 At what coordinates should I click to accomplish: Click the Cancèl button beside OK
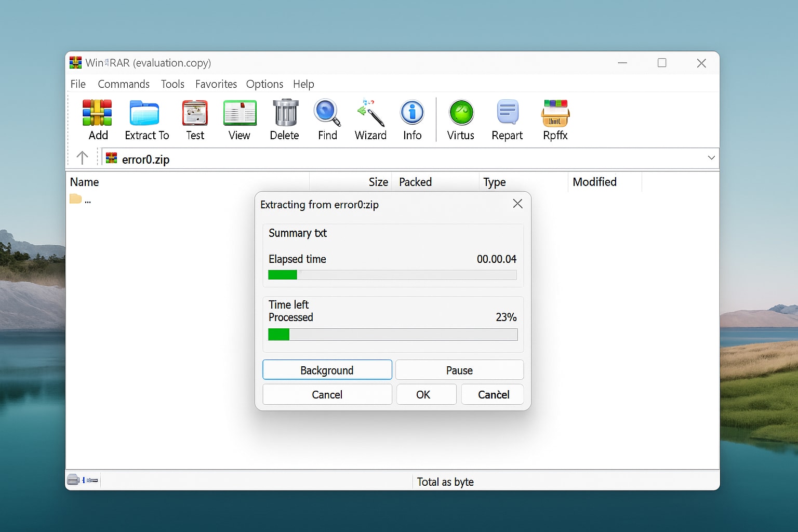(x=493, y=394)
